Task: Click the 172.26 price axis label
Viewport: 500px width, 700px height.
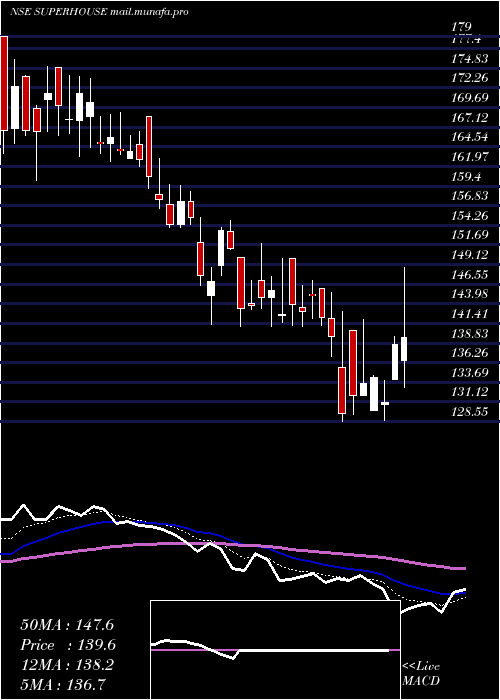Action: (471, 78)
